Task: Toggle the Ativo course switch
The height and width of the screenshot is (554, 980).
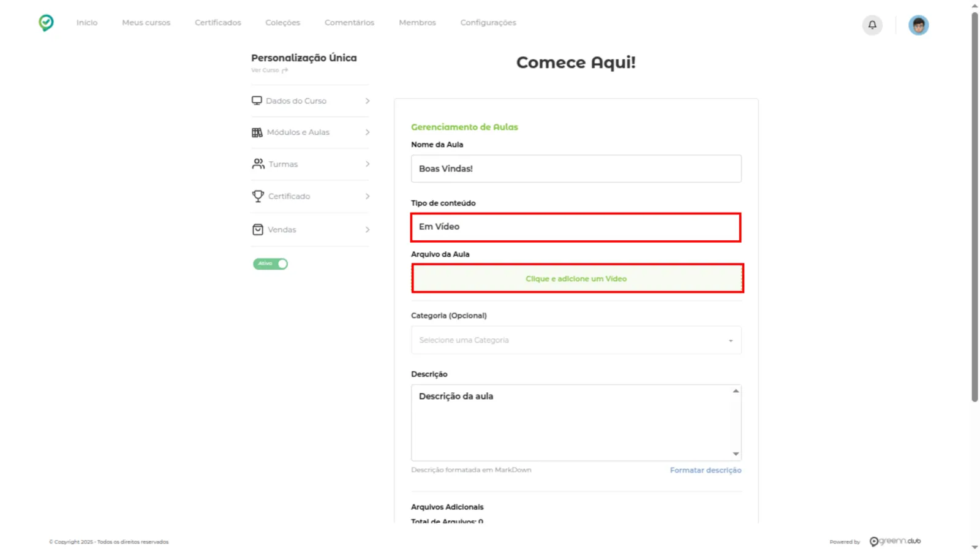Action: pyautogui.click(x=270, y=264)
